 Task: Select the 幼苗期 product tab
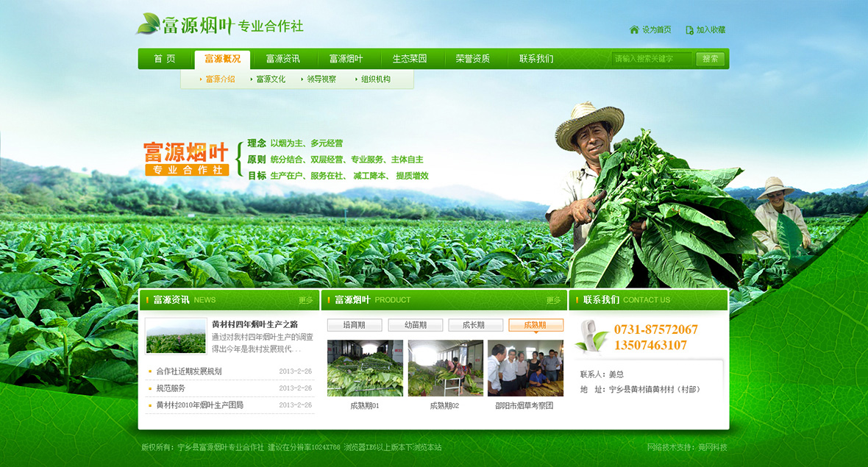(415, 325)
